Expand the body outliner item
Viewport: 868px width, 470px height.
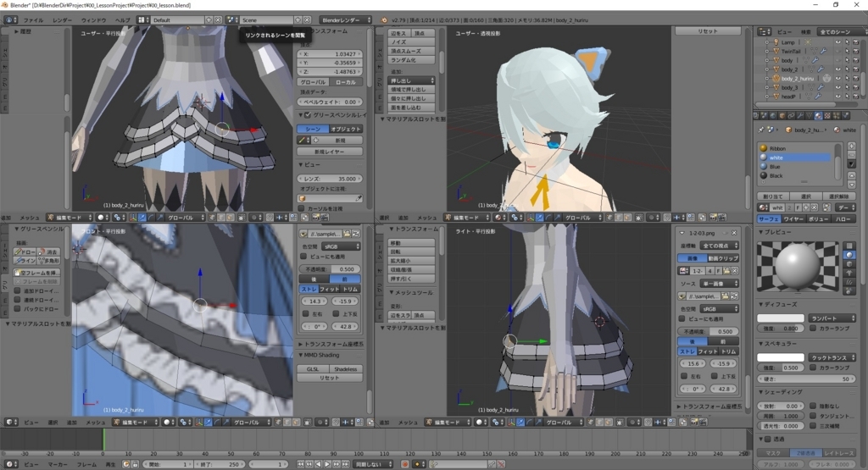[x=766, y=60]
